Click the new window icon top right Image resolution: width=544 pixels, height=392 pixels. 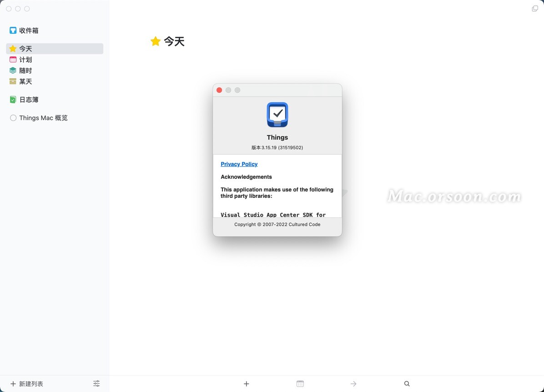pyautogui.click(x=535, y=8)
